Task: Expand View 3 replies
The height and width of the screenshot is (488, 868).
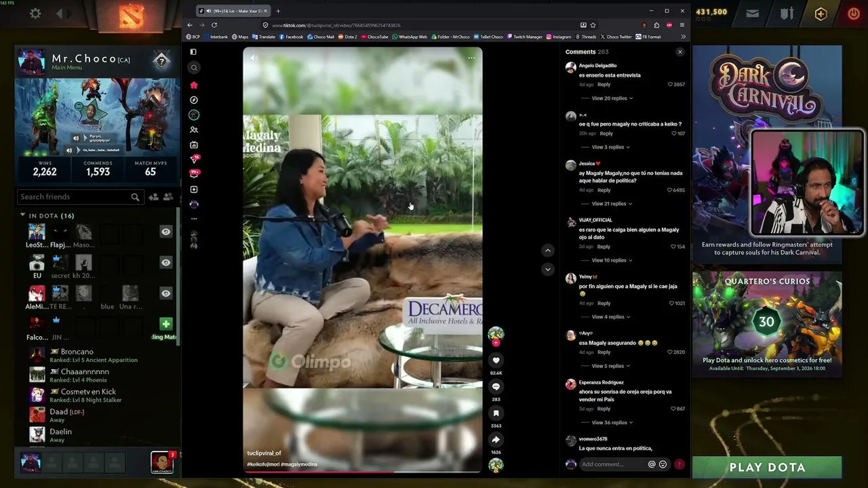Action: [610, 147]
